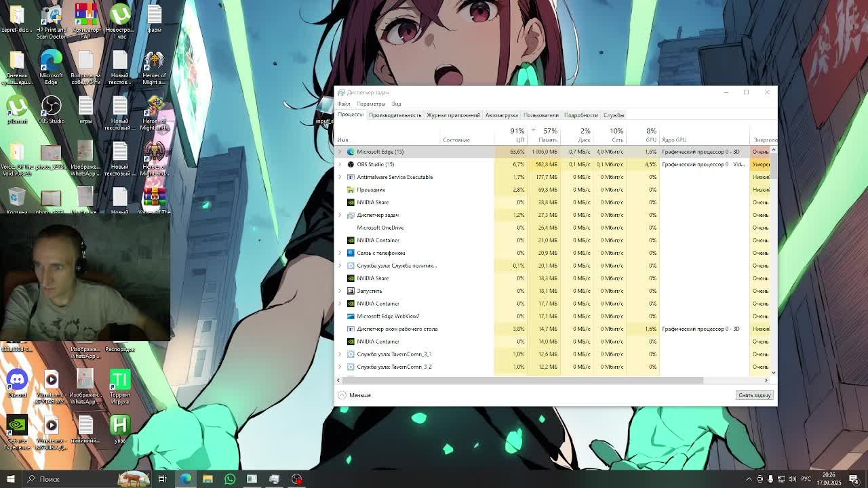Click the Запустить process icon
Viewport: 868px width, 488px height.
tap(351, 291)
